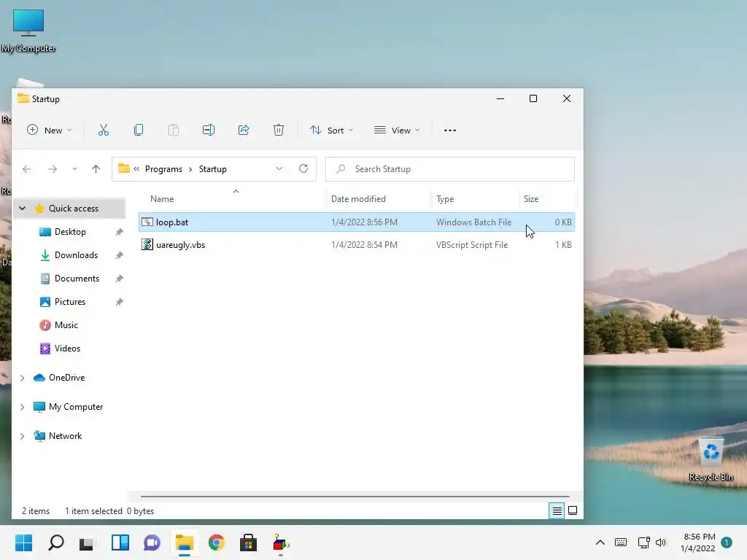Open the New item dropdown
747x560 pixels.
50,130
